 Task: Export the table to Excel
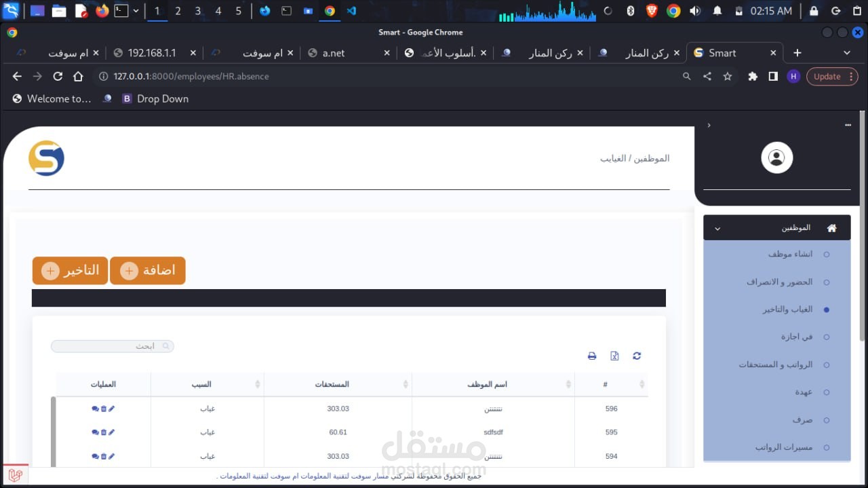(x=614, y=356)
